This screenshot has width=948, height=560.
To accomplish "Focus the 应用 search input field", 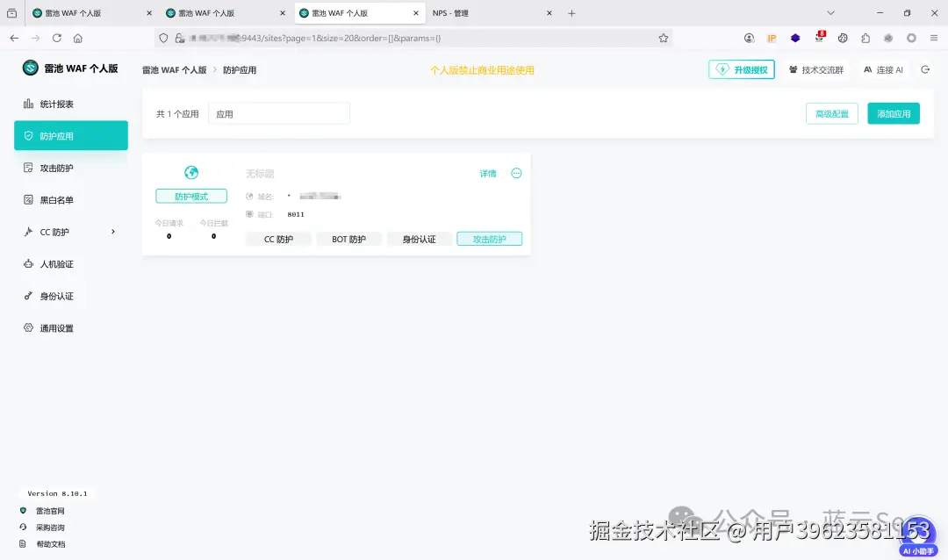I will [x=279, y=114].
